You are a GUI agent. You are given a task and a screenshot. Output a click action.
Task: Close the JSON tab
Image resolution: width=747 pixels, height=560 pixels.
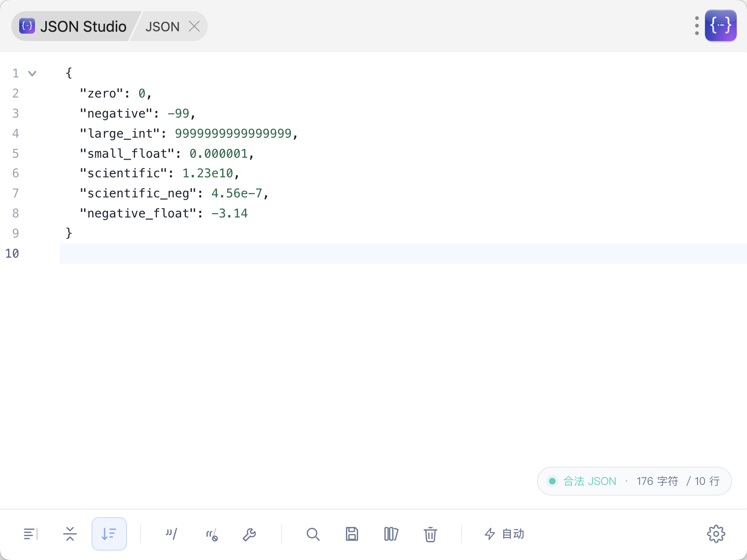click(194, 27)
